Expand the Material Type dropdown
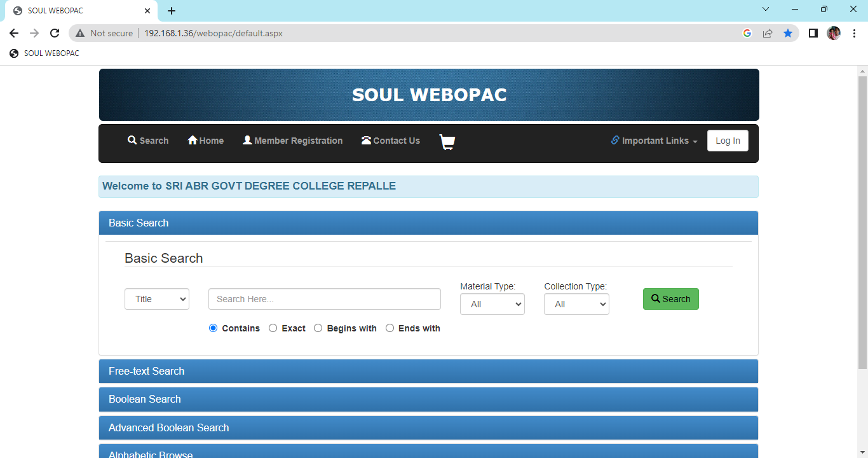Image resolution: width=868 pixels, height=458 pixels. (x=492, y=304)
